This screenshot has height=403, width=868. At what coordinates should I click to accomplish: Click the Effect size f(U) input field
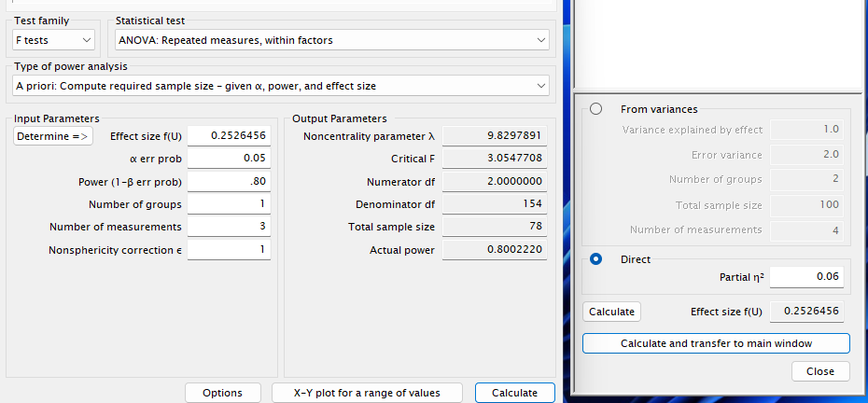229,136
